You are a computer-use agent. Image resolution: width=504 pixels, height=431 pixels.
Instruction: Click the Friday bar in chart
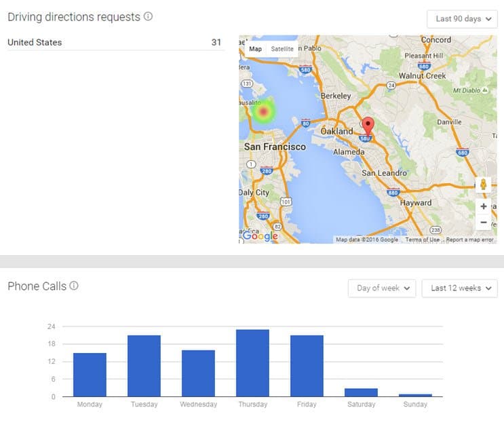click(307, 366)
